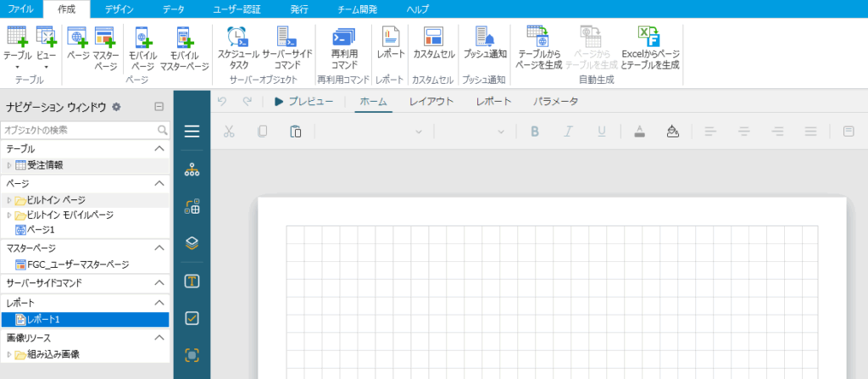
Task: Toggle bold formatting button
Action: click(535, 131)
